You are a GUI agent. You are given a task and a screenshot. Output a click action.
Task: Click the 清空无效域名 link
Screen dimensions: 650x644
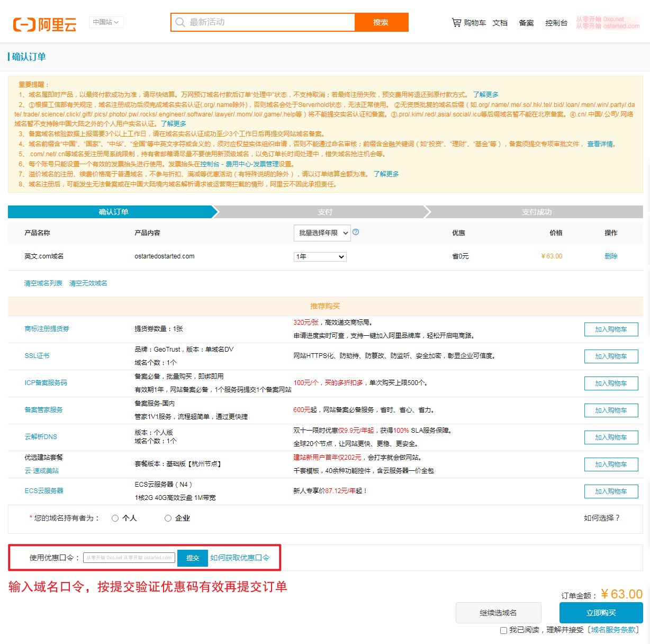[x=88, y=283]
